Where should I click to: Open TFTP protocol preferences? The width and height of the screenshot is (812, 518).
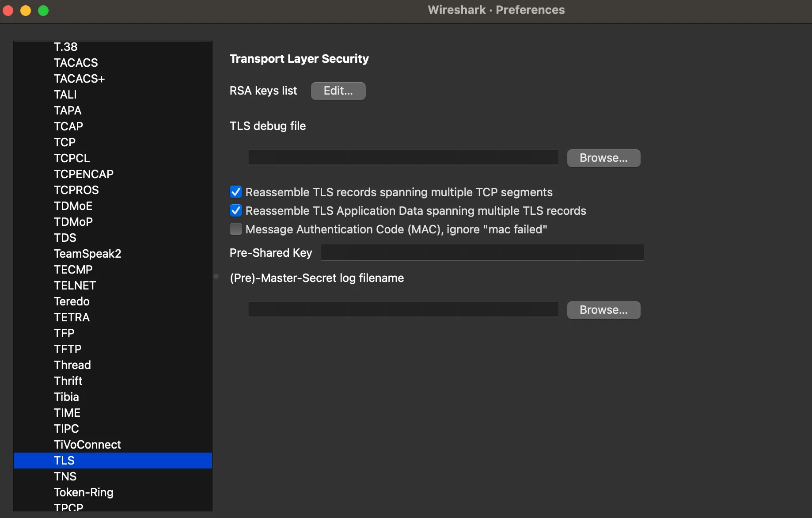[68, 349]
